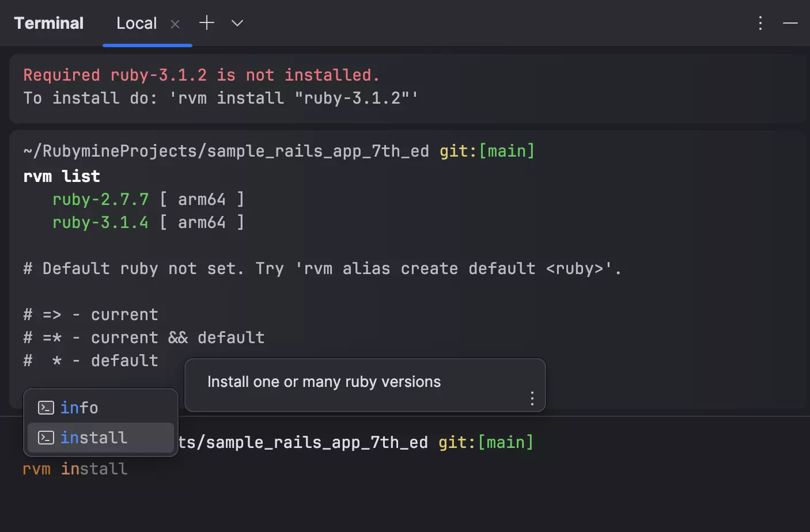This screenshot has height=532, width=810.
Task: Click the "Install one or many ruby versions" tooltip
Action: coord(324,381)
